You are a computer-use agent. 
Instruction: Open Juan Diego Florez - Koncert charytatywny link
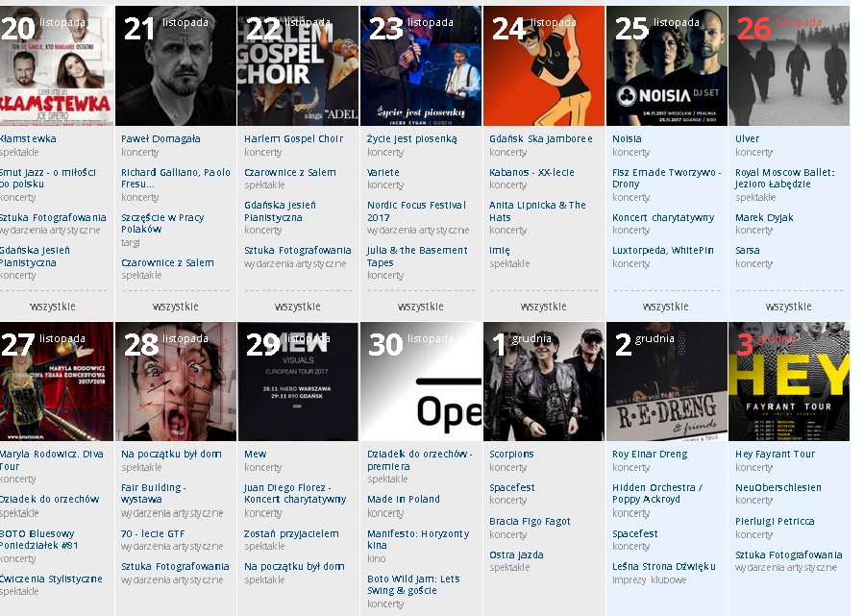click(295, 493)
